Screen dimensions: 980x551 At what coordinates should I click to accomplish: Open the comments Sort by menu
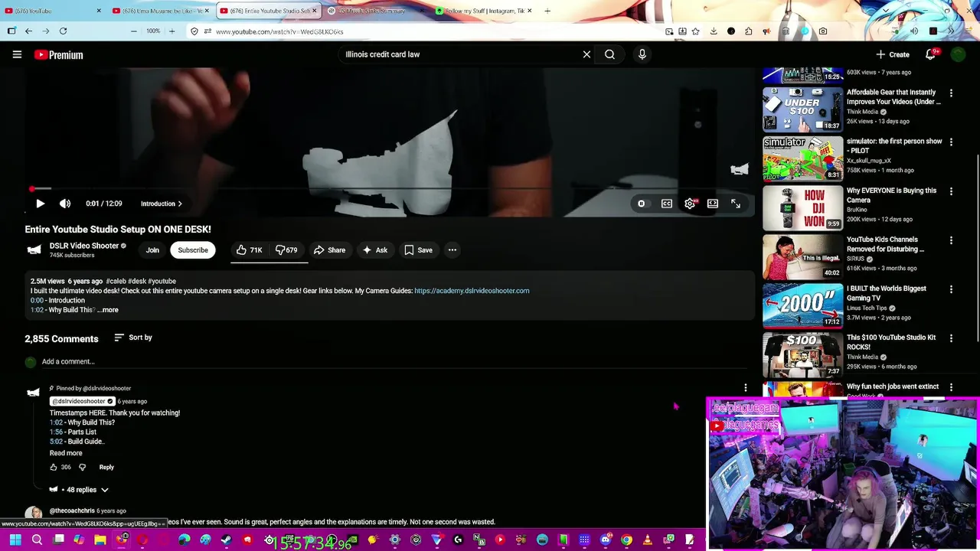click(133, 337)
